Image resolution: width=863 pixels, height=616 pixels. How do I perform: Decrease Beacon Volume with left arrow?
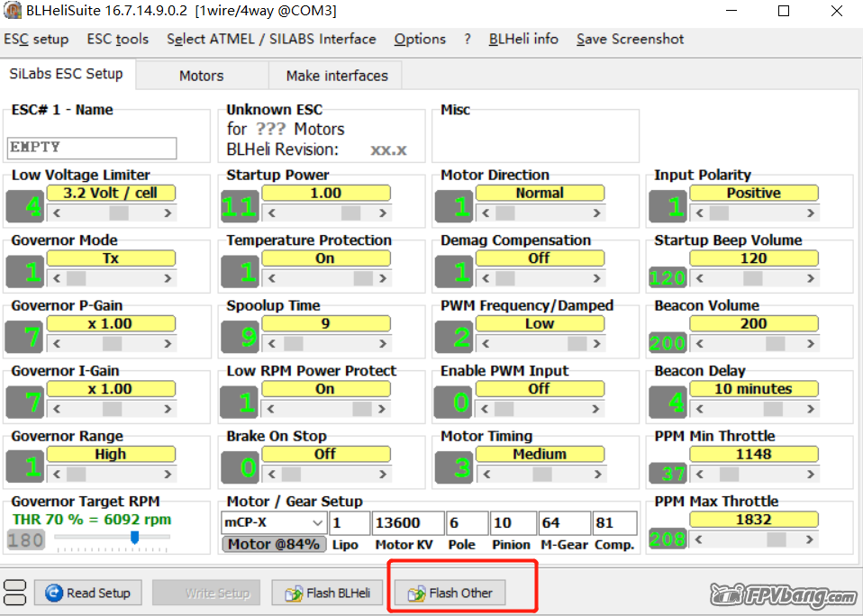[x=700, y=344]
